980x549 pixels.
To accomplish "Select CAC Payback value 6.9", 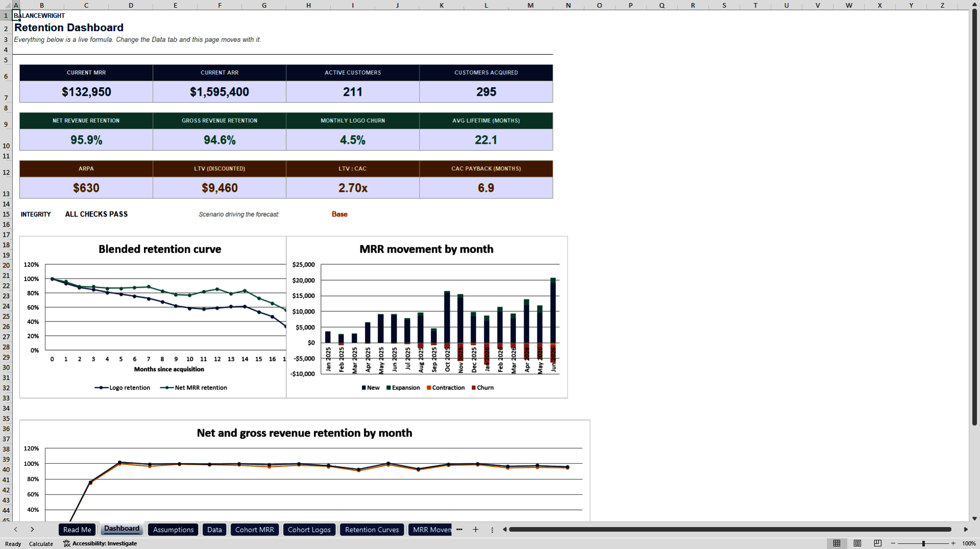I will coord(486,188).
